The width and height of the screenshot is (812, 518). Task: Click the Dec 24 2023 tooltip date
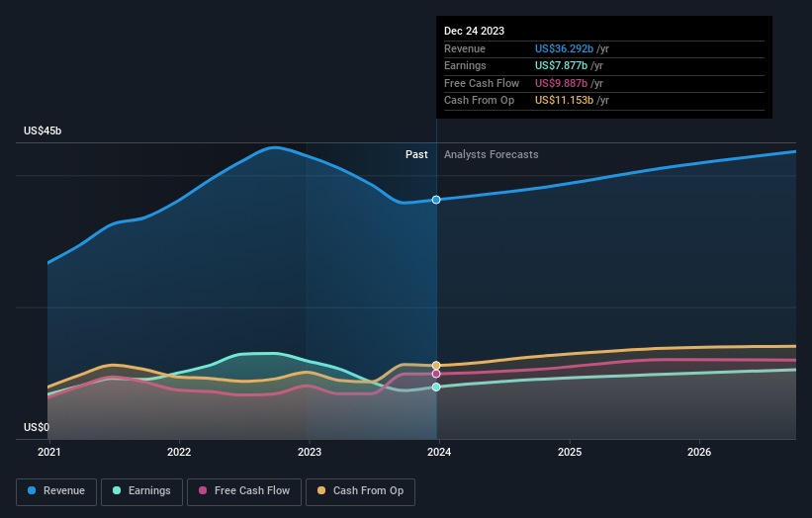(x=474, y=31)
